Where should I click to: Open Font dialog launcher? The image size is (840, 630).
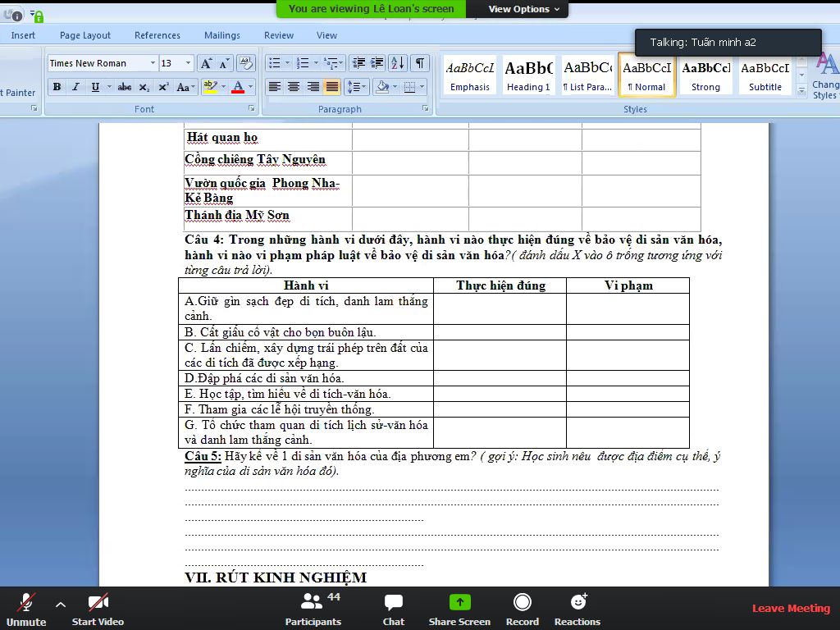tap(252, 108)
